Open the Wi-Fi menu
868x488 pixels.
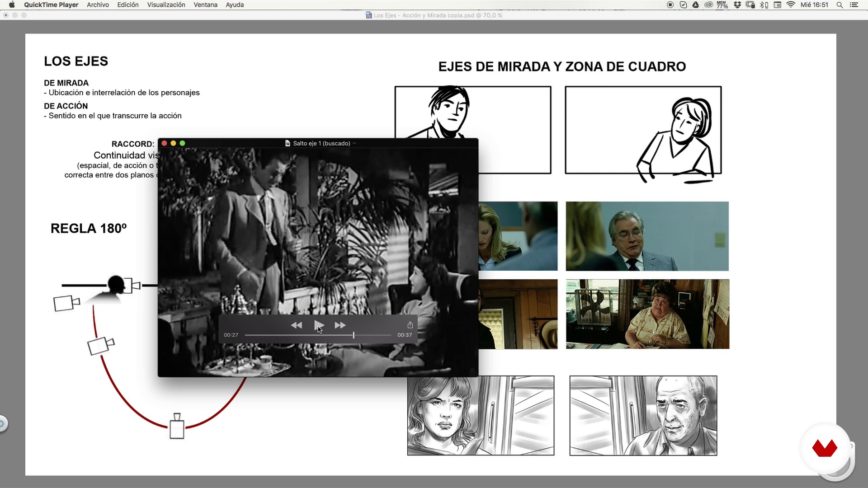tap(791, 5)
